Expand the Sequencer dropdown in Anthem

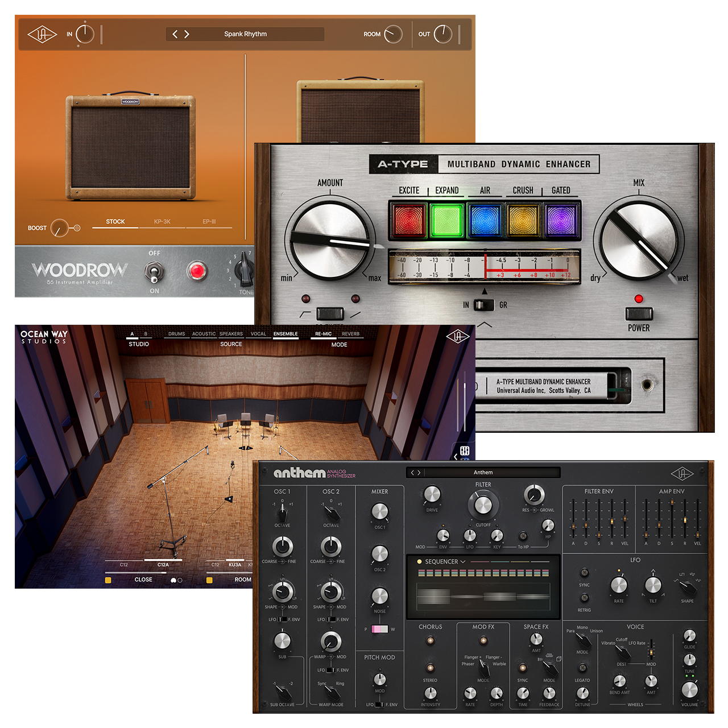click(x=462, y=561)
